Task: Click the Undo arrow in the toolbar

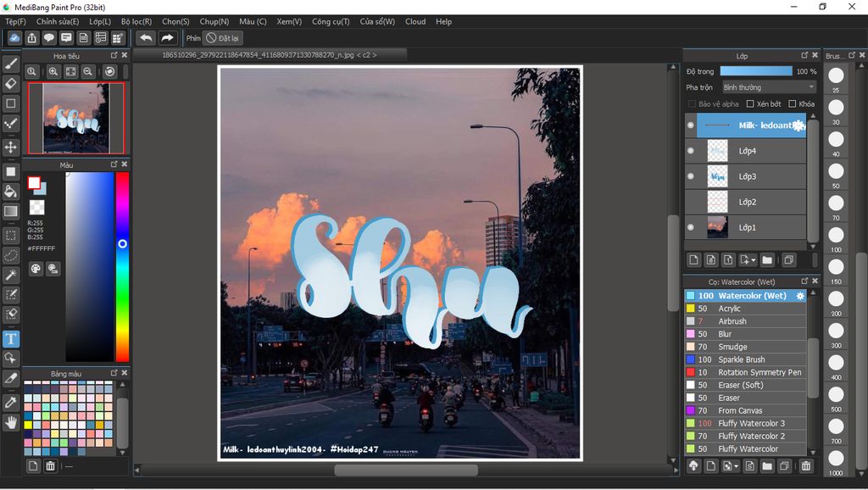Action: [146, 38]
